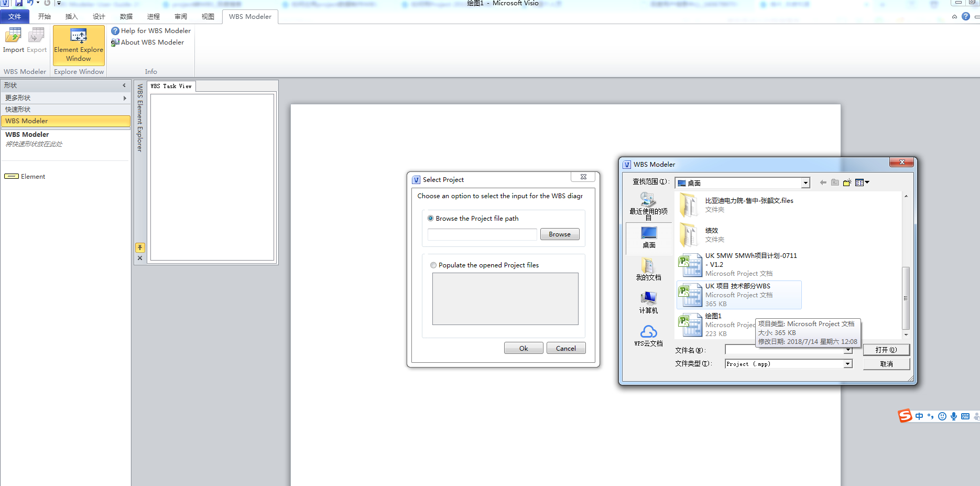Click the Save icon in the quick access toolbar
980x486 pixels.
point(18,3)
